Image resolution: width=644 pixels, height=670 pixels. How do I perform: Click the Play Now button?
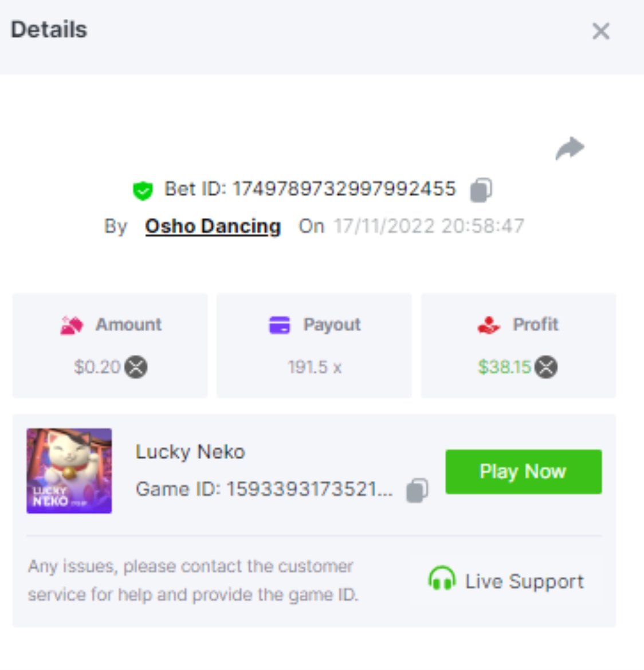[524, 472]
